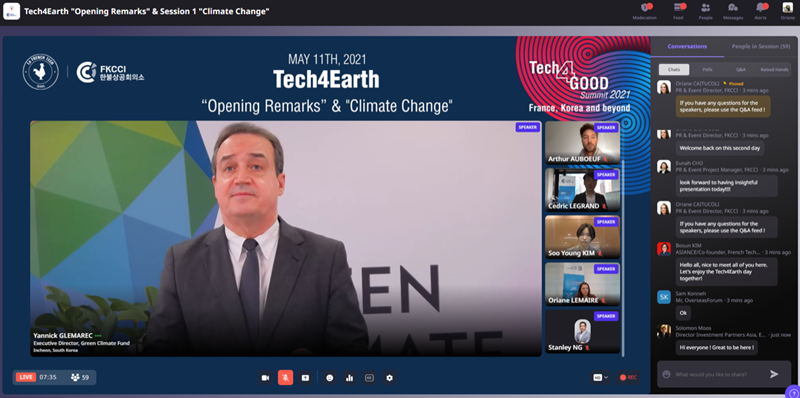Screen dimensions: 800x398
Task: Click the event logo in the title bar
Action: [x=11, y=11]
